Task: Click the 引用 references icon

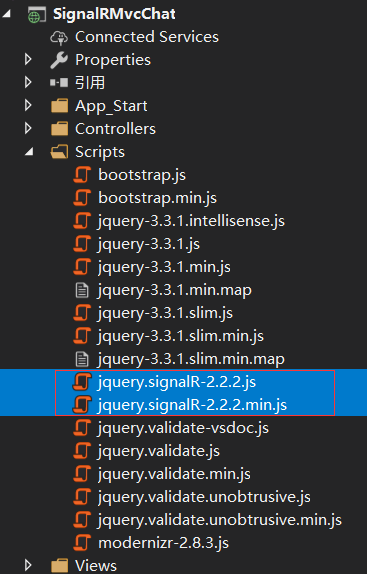Action: click(x=59, y=83)
